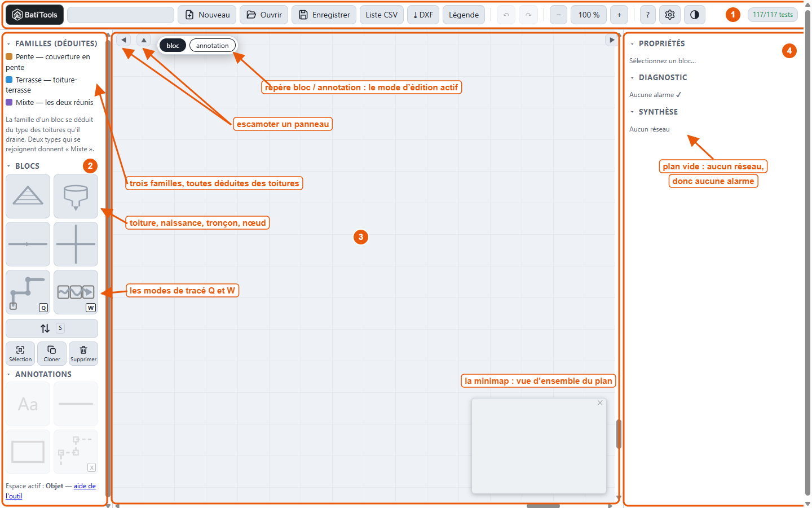Select the roof (toiture) block tool
The image size is (812, 508).
pos(28,196)
